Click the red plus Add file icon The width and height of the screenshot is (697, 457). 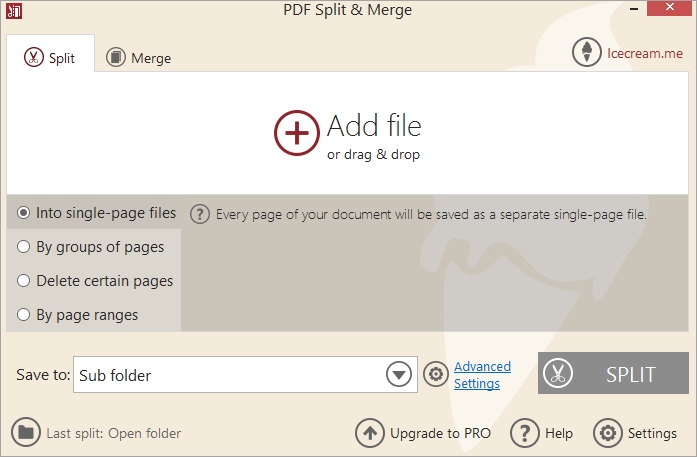[296, 133]
